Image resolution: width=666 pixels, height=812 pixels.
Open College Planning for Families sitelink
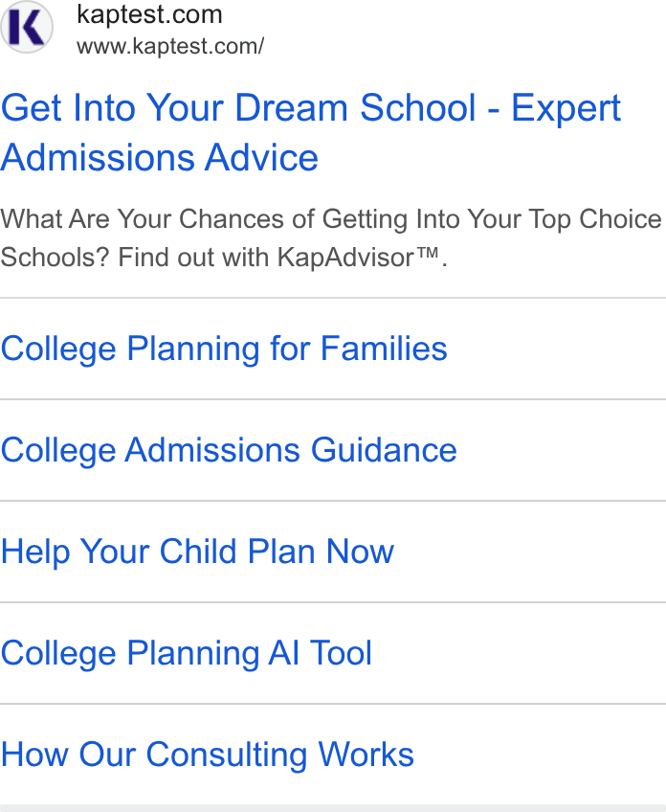tap(224, 349)
